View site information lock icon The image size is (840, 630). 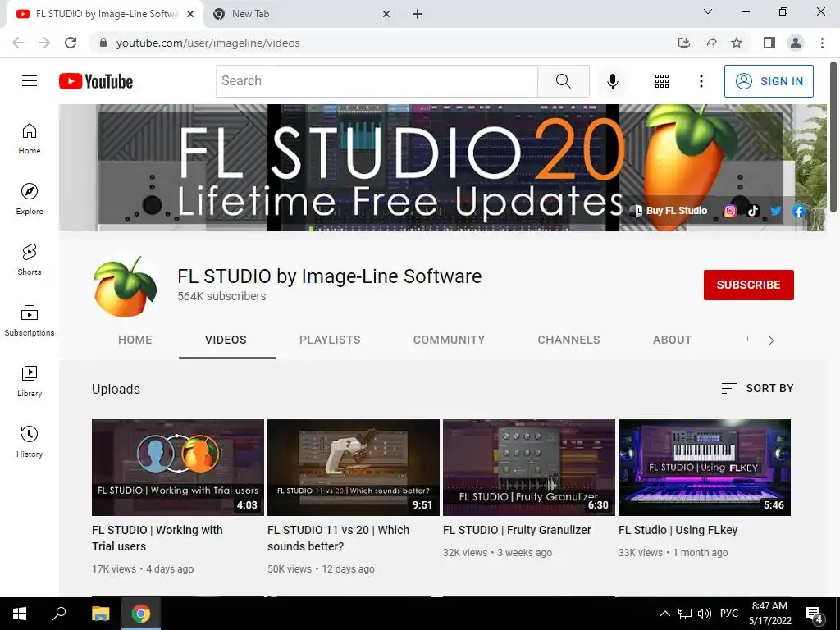point(103,43)
